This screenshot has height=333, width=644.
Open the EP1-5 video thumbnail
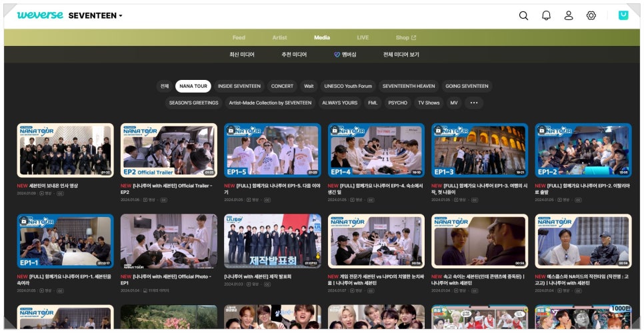pyautogui.click(x=273, y=151)
